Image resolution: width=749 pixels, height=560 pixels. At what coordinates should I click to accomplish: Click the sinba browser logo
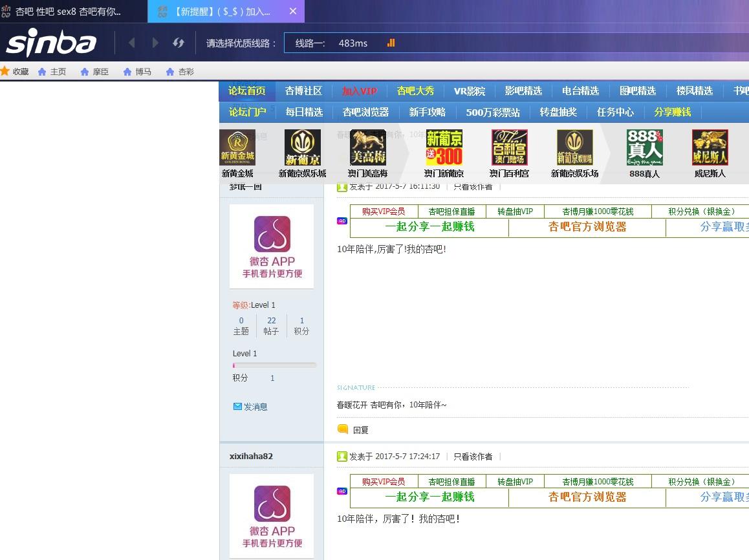51,42
